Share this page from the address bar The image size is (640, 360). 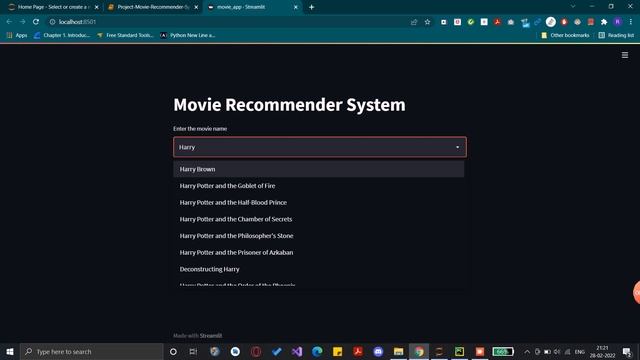click(414, 22)
